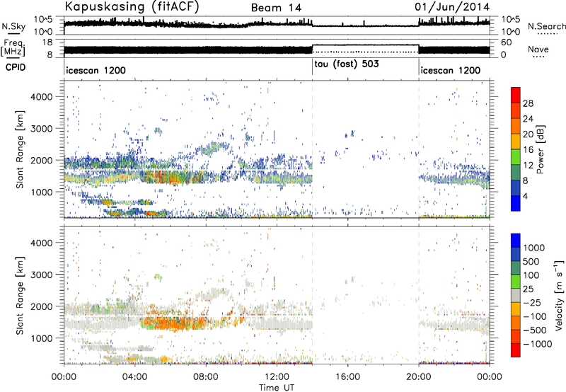Click the 4000 tick on power panel axis
Viewport: 566px width, 392px height.
(x=42, y=97)
